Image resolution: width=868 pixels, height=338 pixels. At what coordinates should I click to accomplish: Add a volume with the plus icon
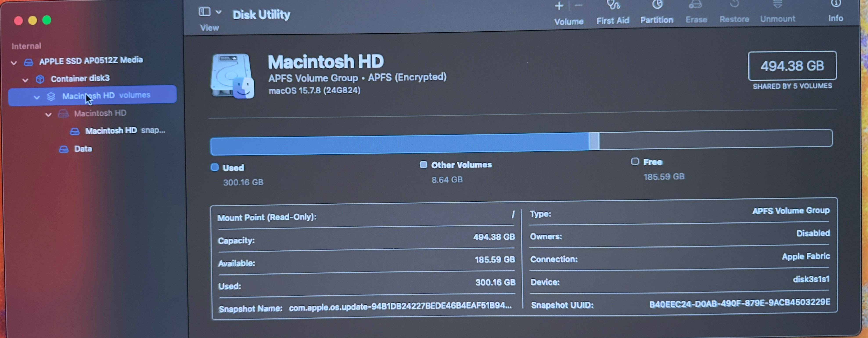coord(559,6)
